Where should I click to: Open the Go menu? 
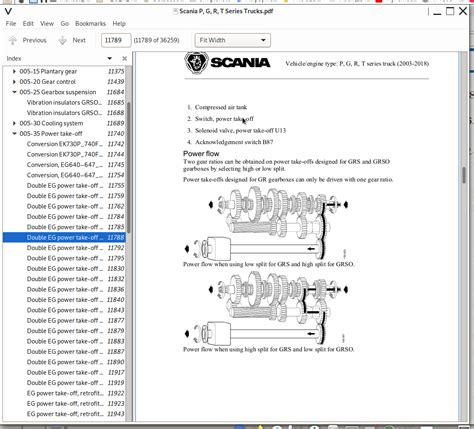coord(65,24)
